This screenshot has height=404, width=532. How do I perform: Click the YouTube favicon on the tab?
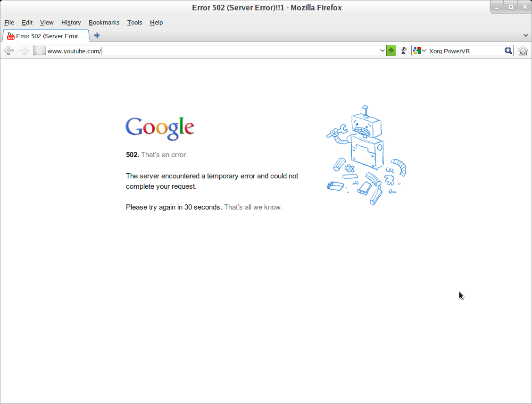(11, 36)
